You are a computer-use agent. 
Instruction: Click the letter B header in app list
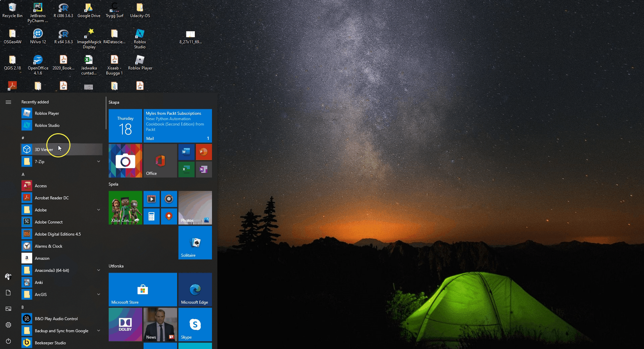pyautogui.click(x=23, y=307)
